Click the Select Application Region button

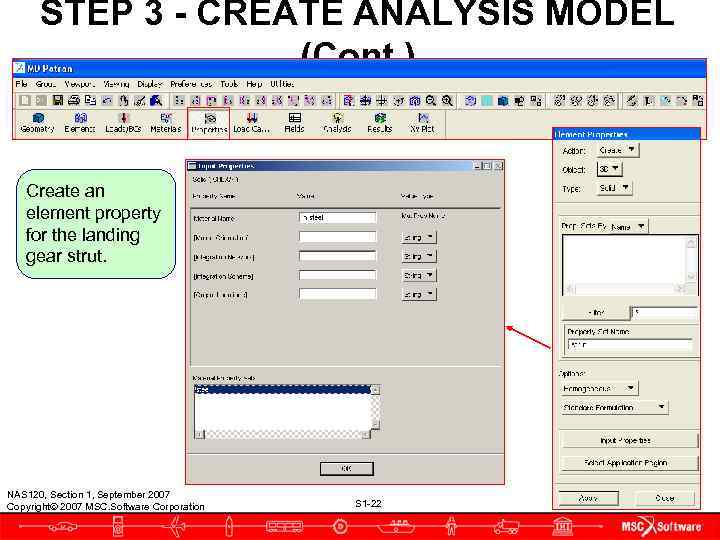click(x=628, y=463)
